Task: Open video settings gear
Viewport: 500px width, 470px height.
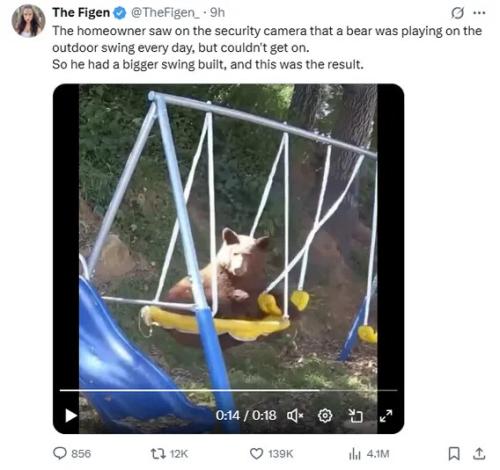Action: point(325,416)
